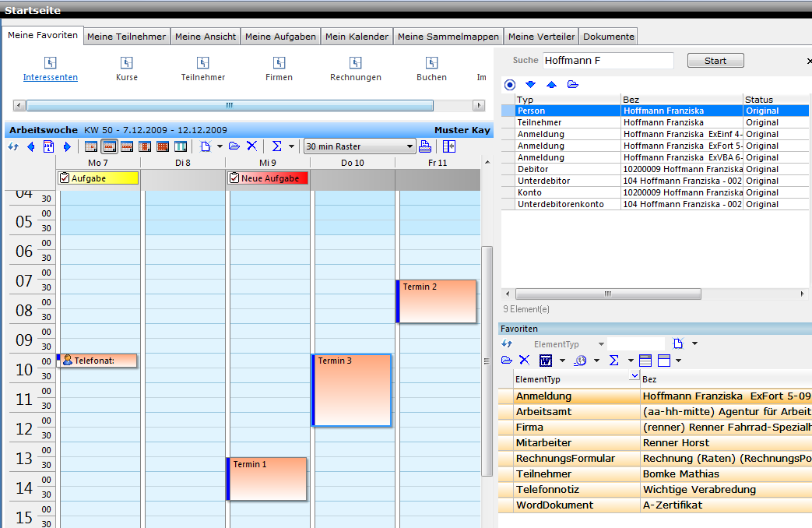
Task: Click the favorites horizontal scrollbar thumb
Action: coord(230,105)
